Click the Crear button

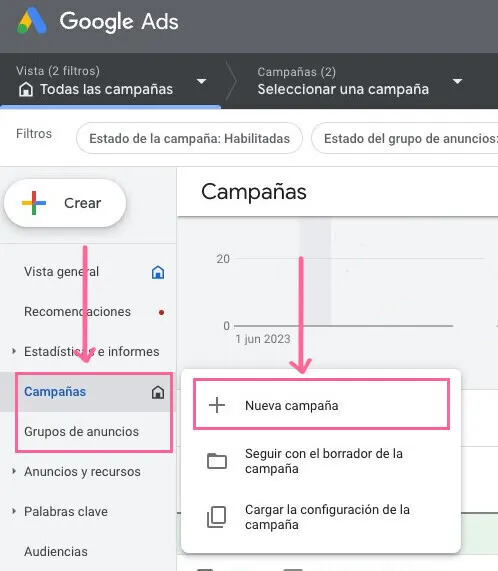click(65, 203)
